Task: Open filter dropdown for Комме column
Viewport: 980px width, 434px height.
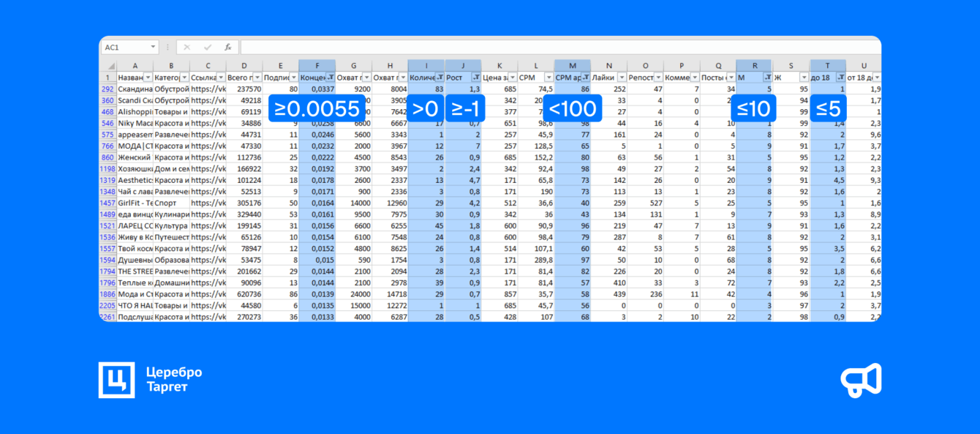Action: click(694, 77)
